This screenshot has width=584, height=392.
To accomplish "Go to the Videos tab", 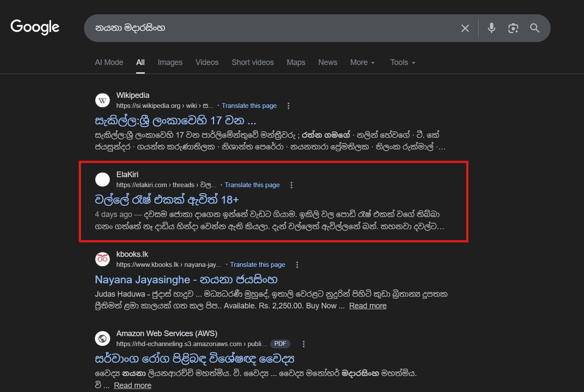I will pos(207,62).
